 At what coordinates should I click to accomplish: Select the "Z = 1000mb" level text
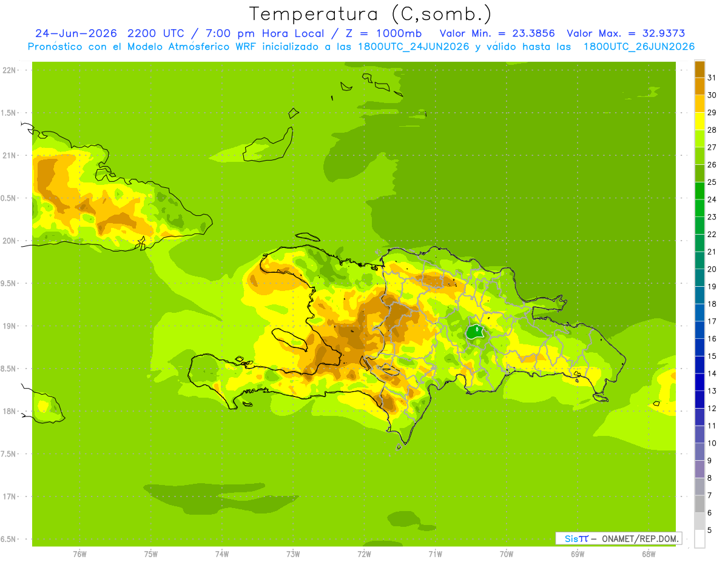click(x=383, y=33)
